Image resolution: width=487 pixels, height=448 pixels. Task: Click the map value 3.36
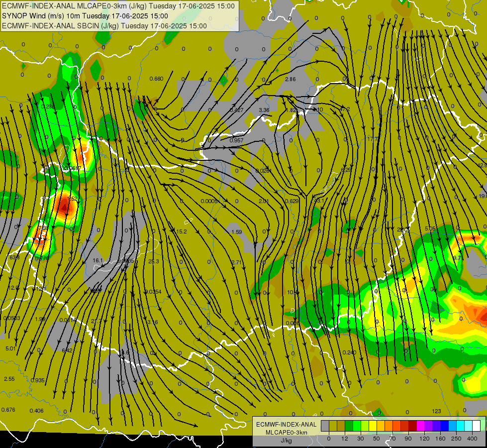click(x=264, y=110)
